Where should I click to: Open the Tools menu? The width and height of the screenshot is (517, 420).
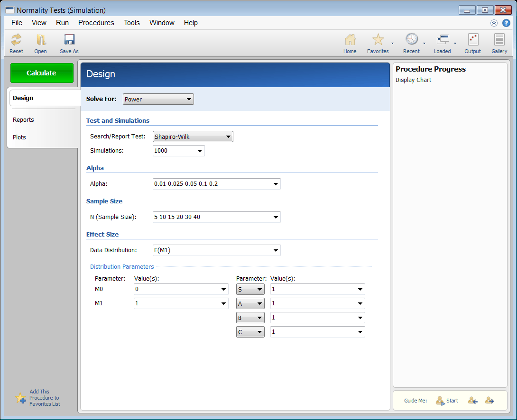click(132, 23)
